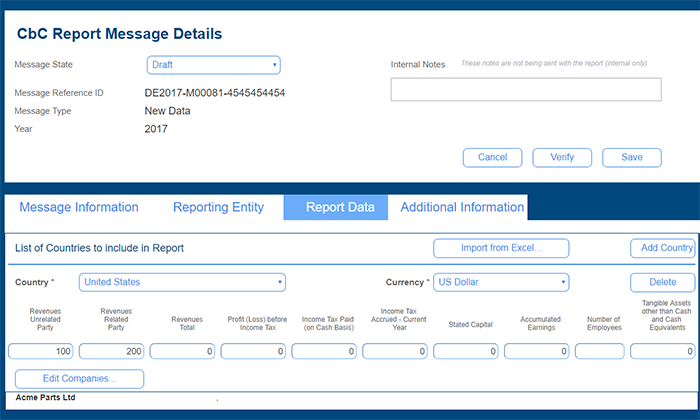Open the Currency dropdown showing US Dollar
This screenshot has width=700, height=420.
point(501,282)
